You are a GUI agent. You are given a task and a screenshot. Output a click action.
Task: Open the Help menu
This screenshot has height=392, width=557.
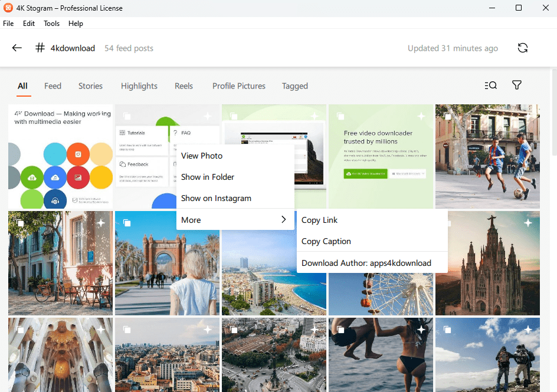click(x=76, y=24)
